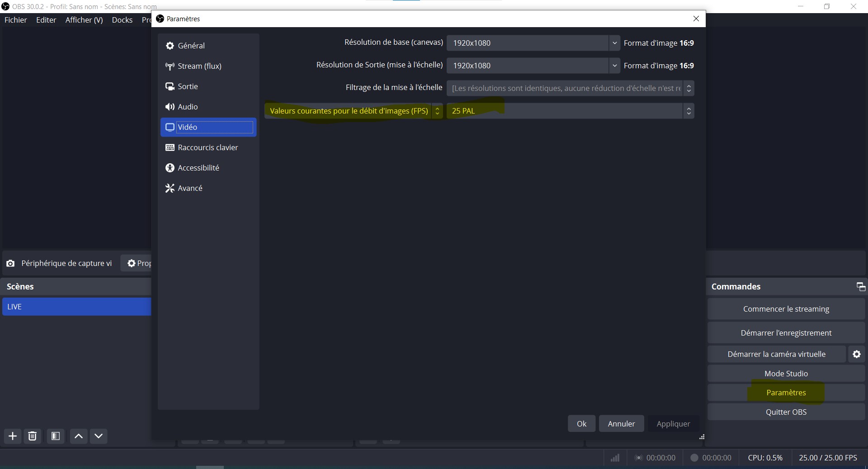The height and width of the screenshot is (469, 868).
Task: Switch to the Sortie settings section
Action: click(x=208, y=86)
